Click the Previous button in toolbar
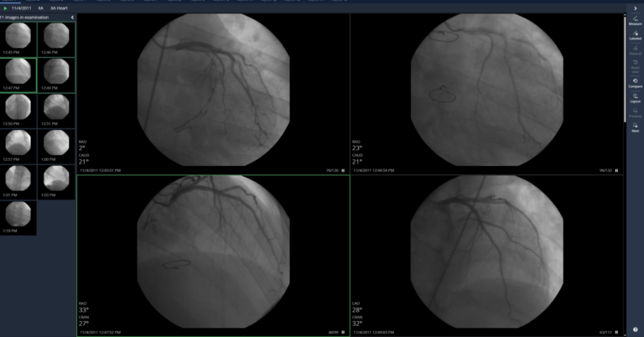The width and height of the screenshot is (644, 337). [x=635, y=113]
